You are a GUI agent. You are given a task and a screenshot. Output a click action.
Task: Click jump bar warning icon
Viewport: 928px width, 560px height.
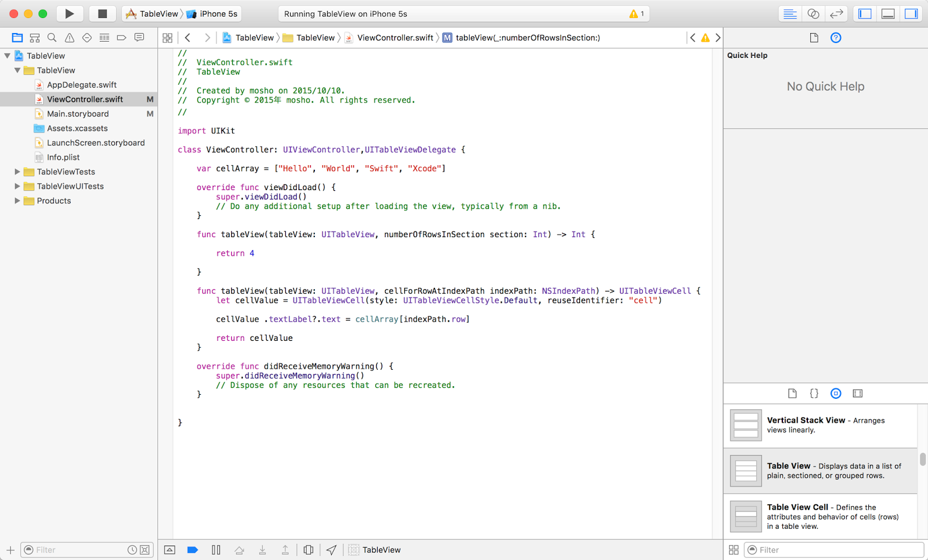click(705, 38)
